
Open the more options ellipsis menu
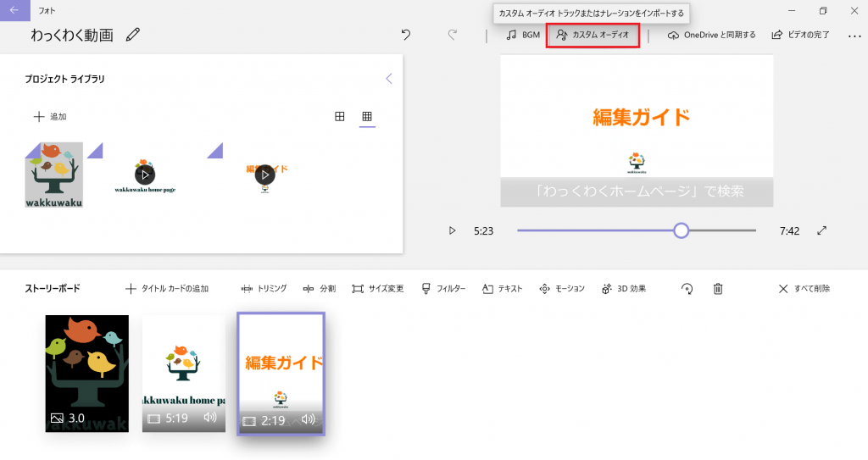854,35
